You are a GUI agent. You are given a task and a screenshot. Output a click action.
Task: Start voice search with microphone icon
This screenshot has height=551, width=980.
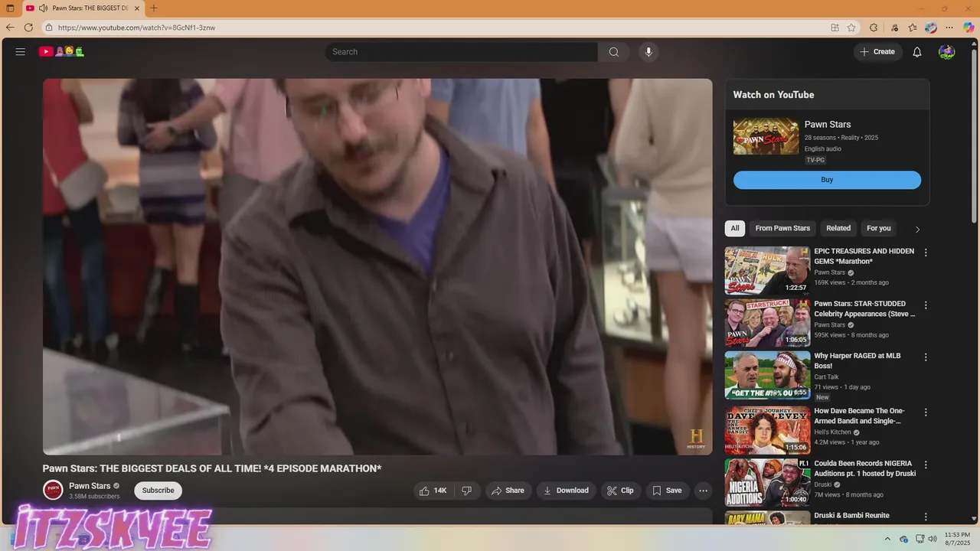pyautogui.click(x=648, y=52)
